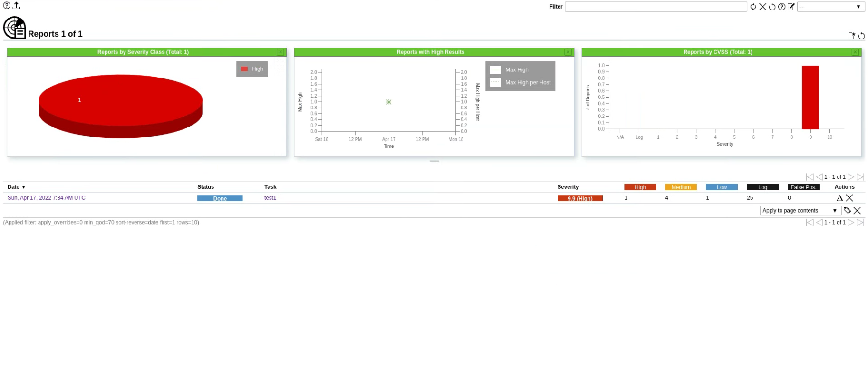868x372 pixels.
Task: Delete the test1 report row
Action: (849, 198)
